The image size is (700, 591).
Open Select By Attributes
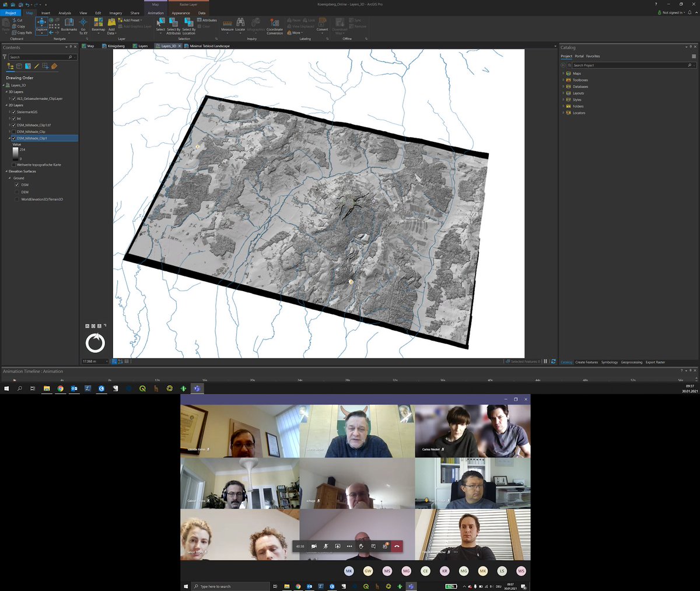174,26
